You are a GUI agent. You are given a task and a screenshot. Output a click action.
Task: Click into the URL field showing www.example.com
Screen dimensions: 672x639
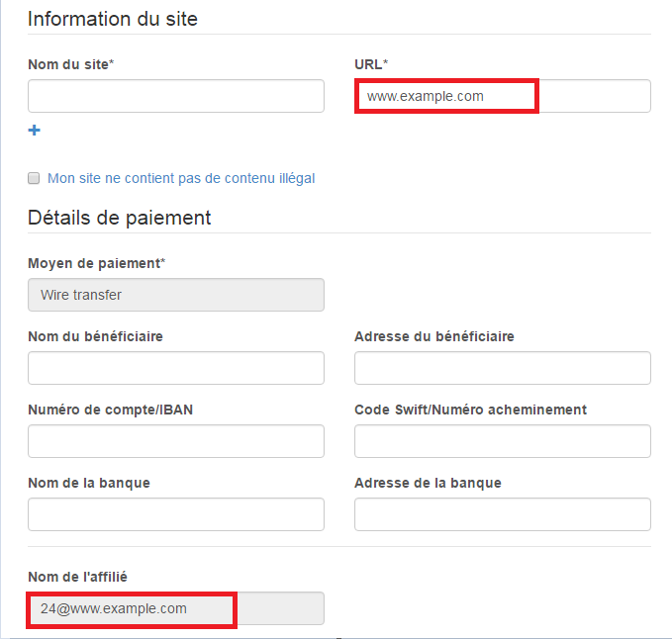[503, 96]
